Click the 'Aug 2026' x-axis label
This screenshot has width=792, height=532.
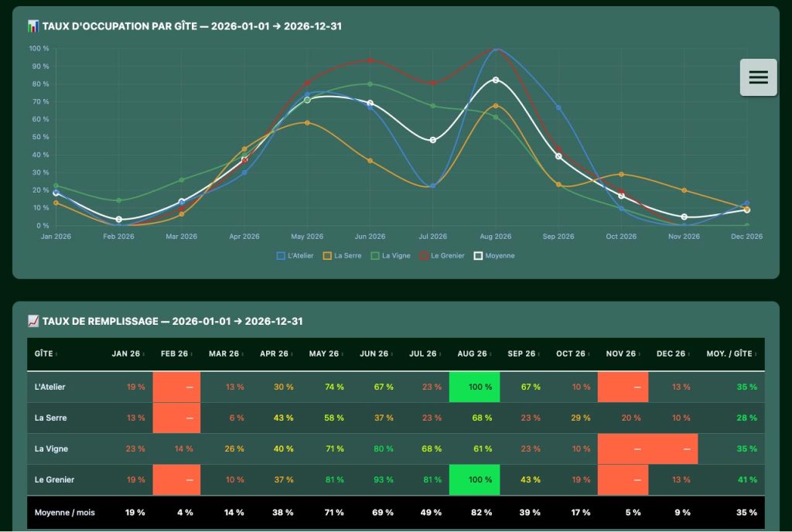[496, 236]
